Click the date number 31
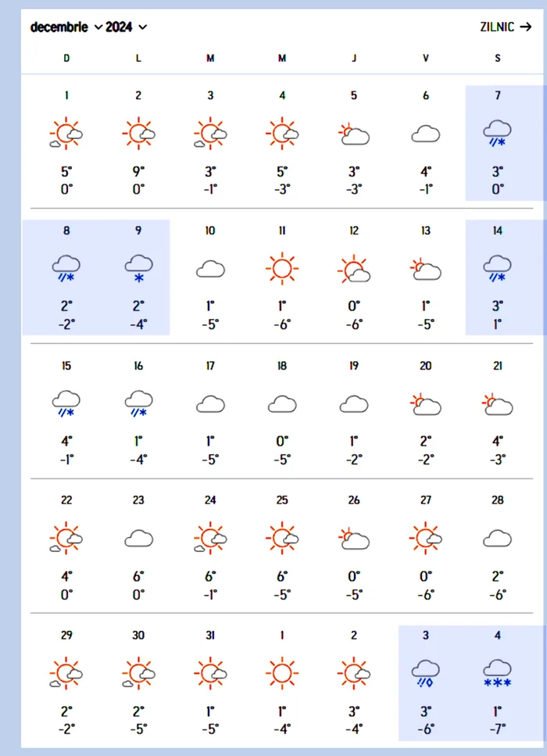The width and height of the screenshot is (547, 756). tap(210, 635)
